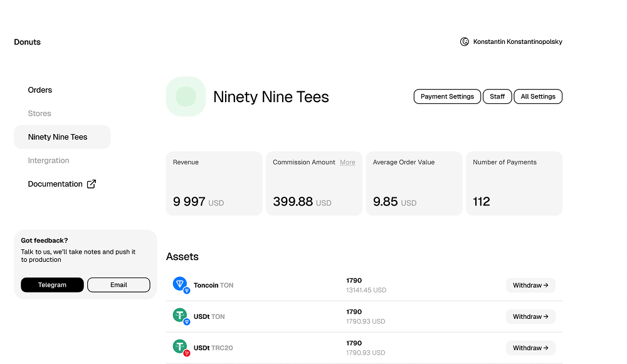Withdraw Toncoin TON balance
Image resolution: width=627 pixels, height=364 pixels.
tap(530, 285)
